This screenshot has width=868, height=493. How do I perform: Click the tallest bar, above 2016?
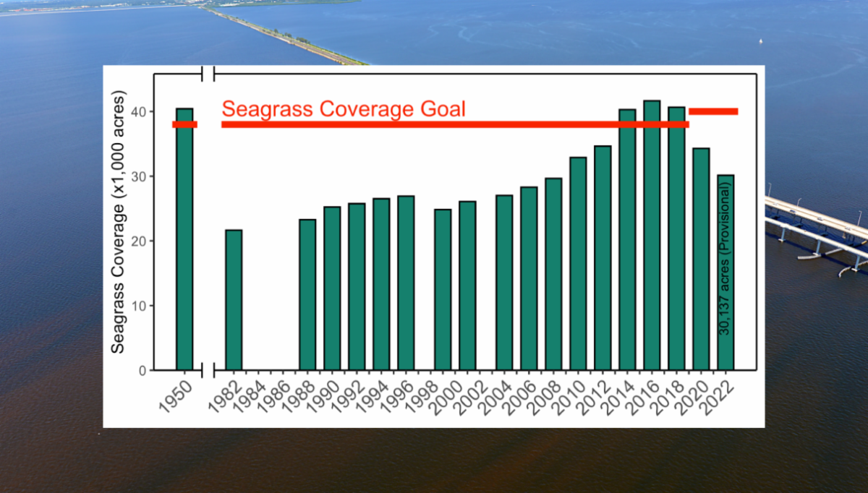click(652, 239)
